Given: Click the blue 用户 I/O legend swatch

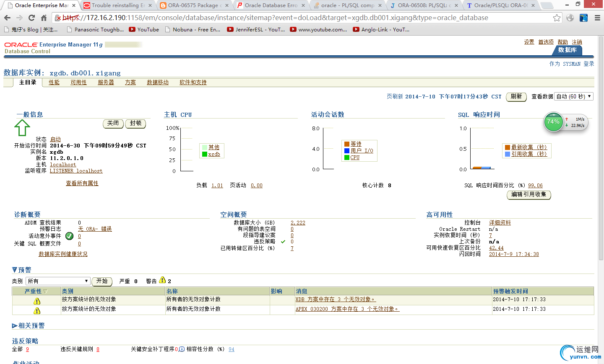Looking at the screenshot, I should point(347,151).
